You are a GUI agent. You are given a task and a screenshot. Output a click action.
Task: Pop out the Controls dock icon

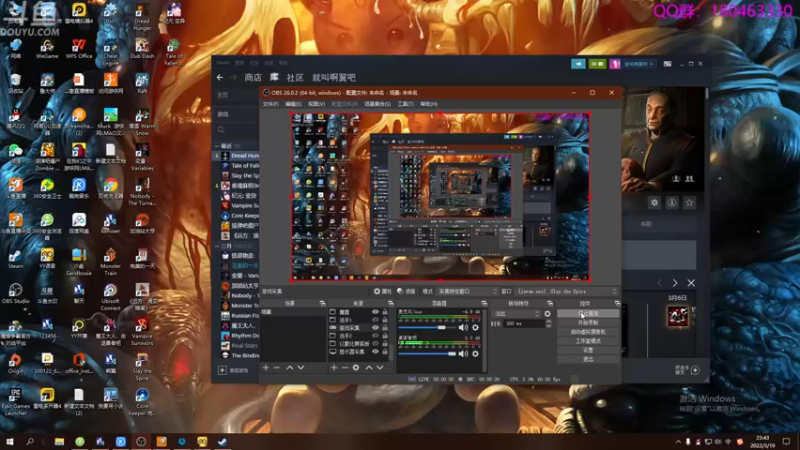[617, 304]
